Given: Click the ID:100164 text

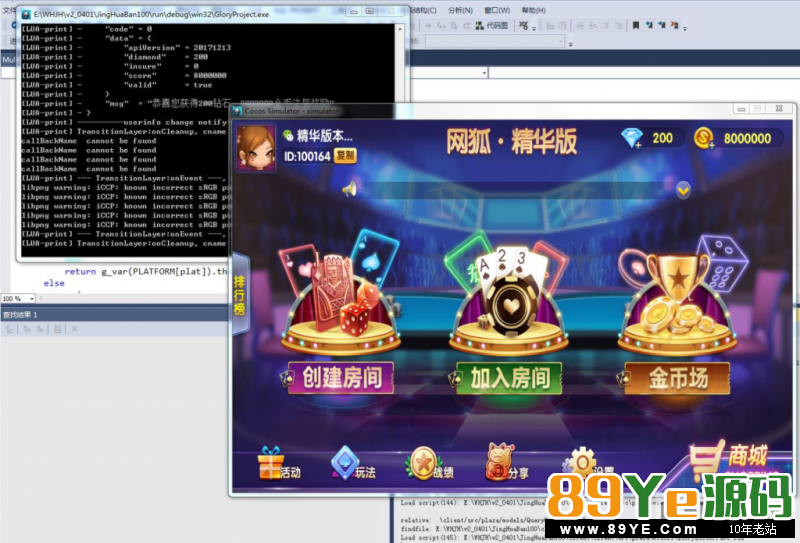Looking at the screenshot, I should point(307,156).
